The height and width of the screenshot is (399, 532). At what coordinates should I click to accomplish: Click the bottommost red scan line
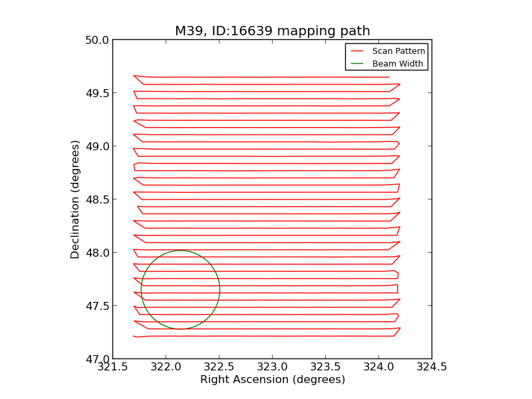point(265,336)
